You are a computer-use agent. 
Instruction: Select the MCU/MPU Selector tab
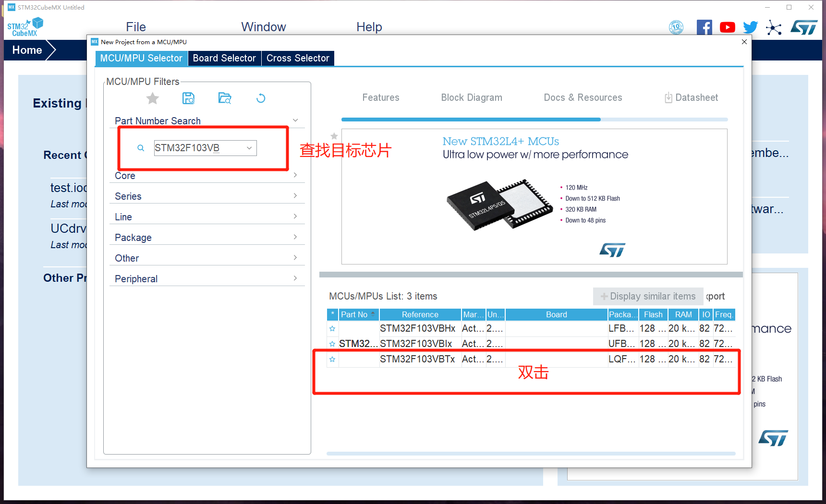[x=141, y=58]
